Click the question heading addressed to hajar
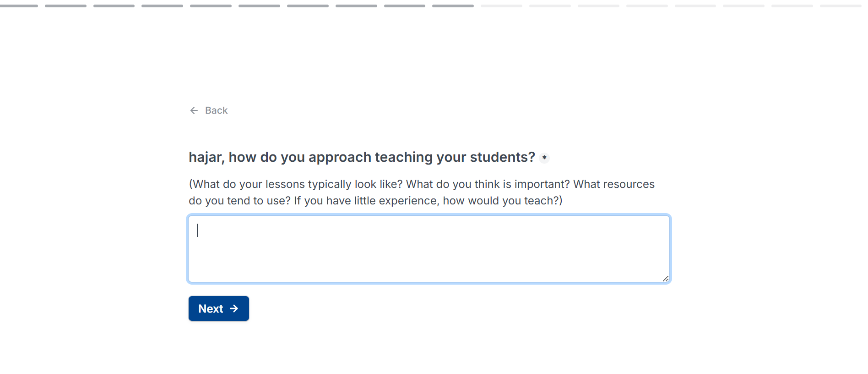This screenshot has width=868, height=374. (362, 157)
